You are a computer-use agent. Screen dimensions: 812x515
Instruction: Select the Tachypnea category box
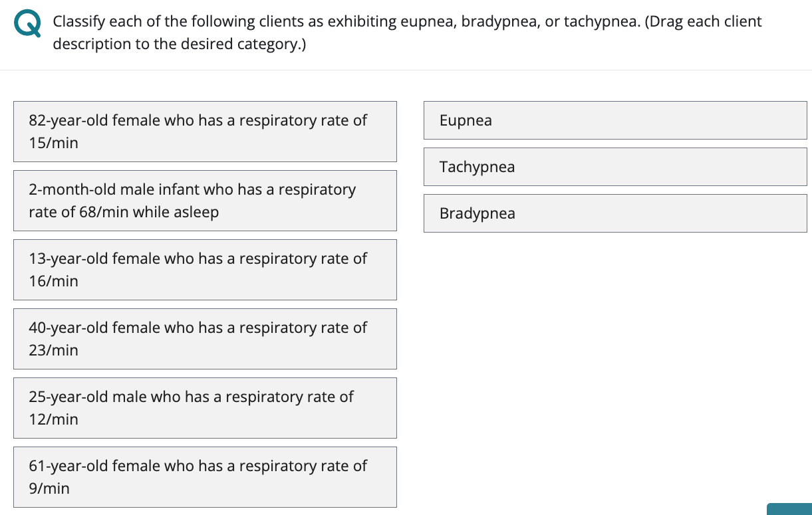click(x=615, y=167)
